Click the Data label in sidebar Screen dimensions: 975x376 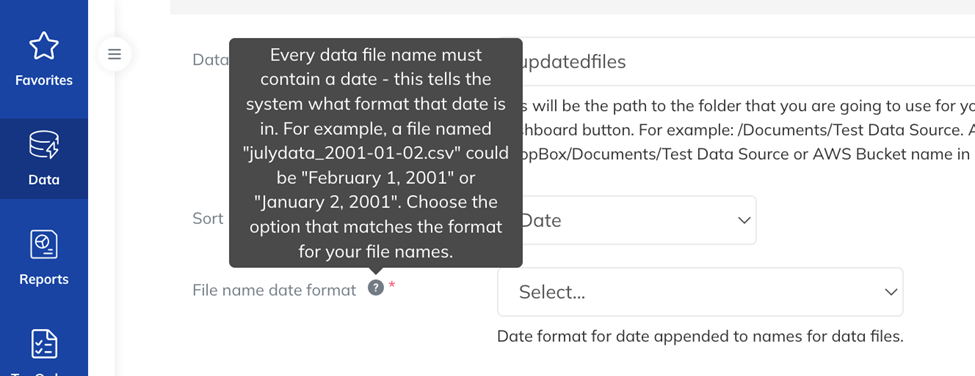[x=44, y=180]
